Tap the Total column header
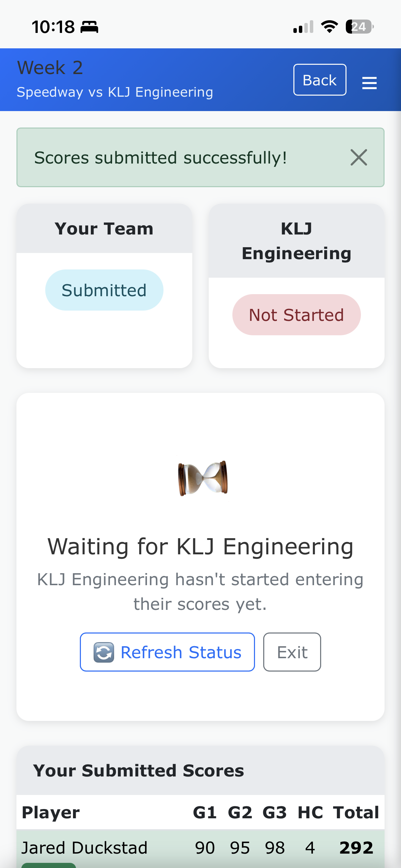Image resolution: width=401 pixels, height=868 pixels. [356, 812]
